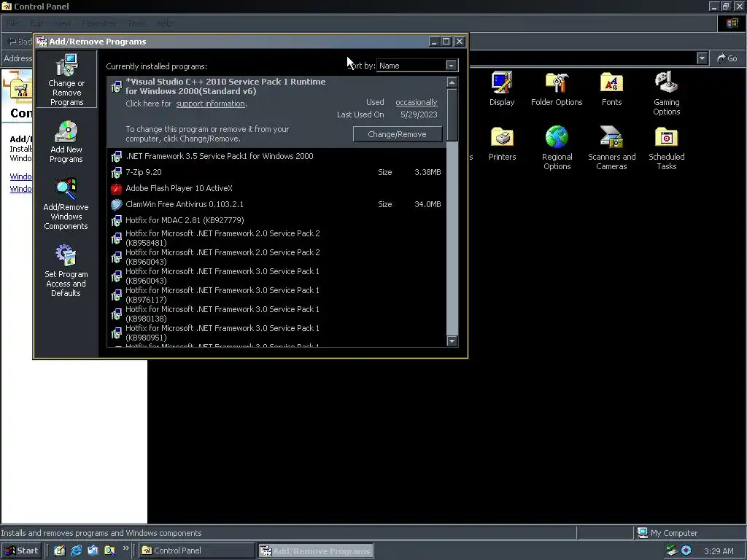Open Gaming Options in Control Panel
The height and width of the screenshot is (560, 747).
tap(667, 93)
